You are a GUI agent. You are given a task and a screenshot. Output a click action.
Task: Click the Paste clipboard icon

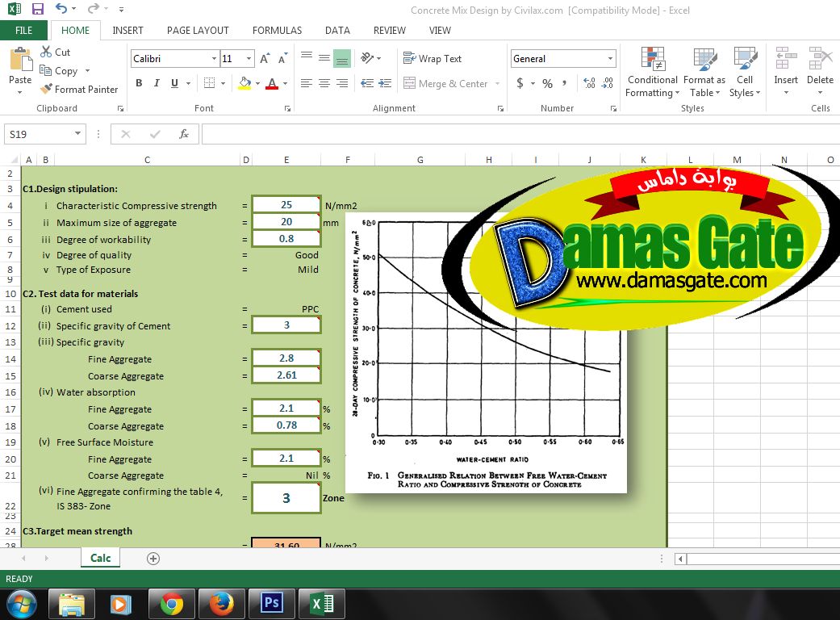pyautogui.click(x=20, y=60)
